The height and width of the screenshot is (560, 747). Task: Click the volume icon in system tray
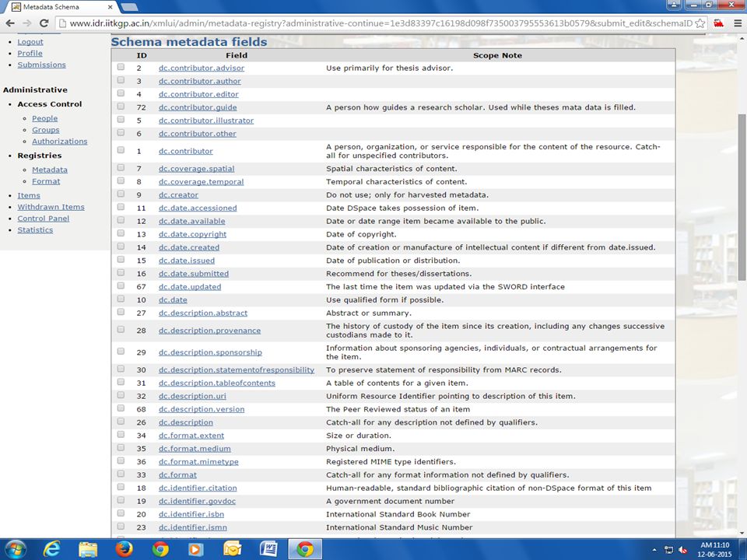pyautogui.click(x=683, y=551)
